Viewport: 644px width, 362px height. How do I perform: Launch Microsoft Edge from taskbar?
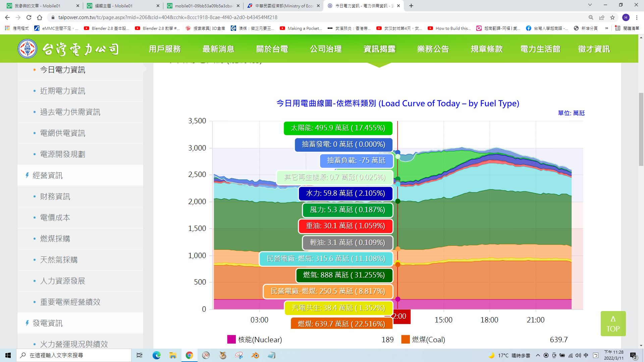pos(156,355)
